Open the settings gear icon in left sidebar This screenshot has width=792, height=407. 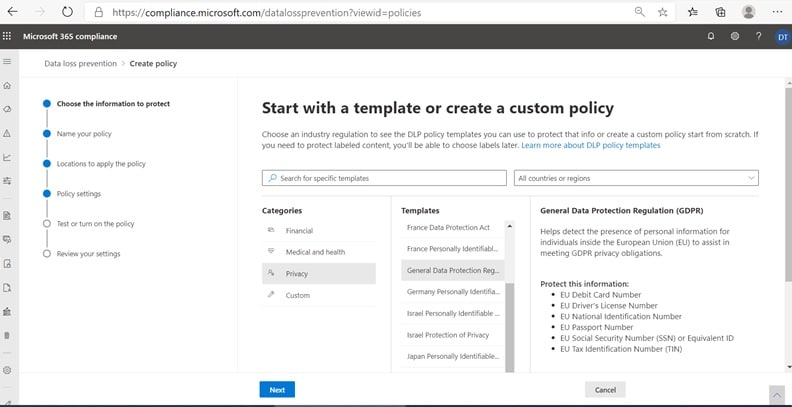pos(7,370)
